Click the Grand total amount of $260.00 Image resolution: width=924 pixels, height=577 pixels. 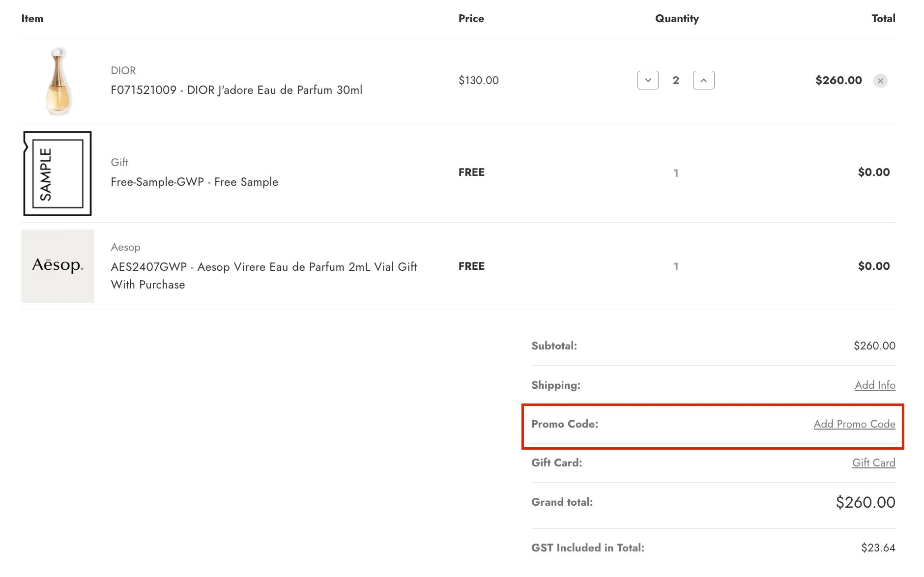point(865,502)
